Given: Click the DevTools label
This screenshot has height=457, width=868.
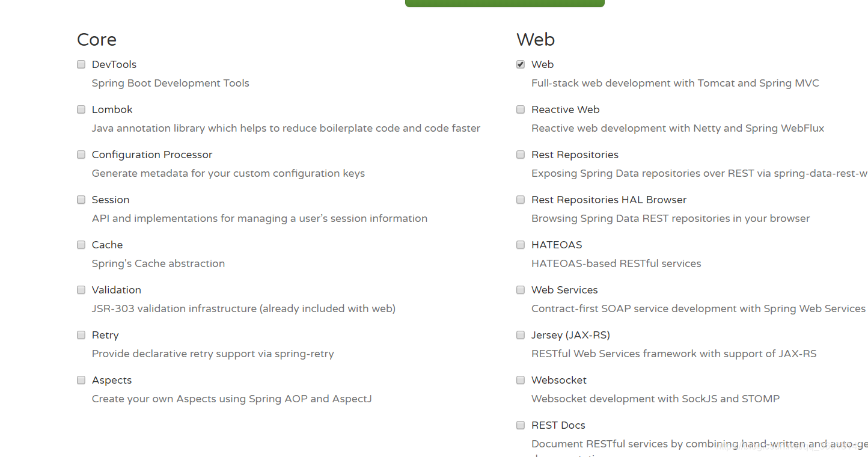Looking at the screenshot, I should coord(114,64).
